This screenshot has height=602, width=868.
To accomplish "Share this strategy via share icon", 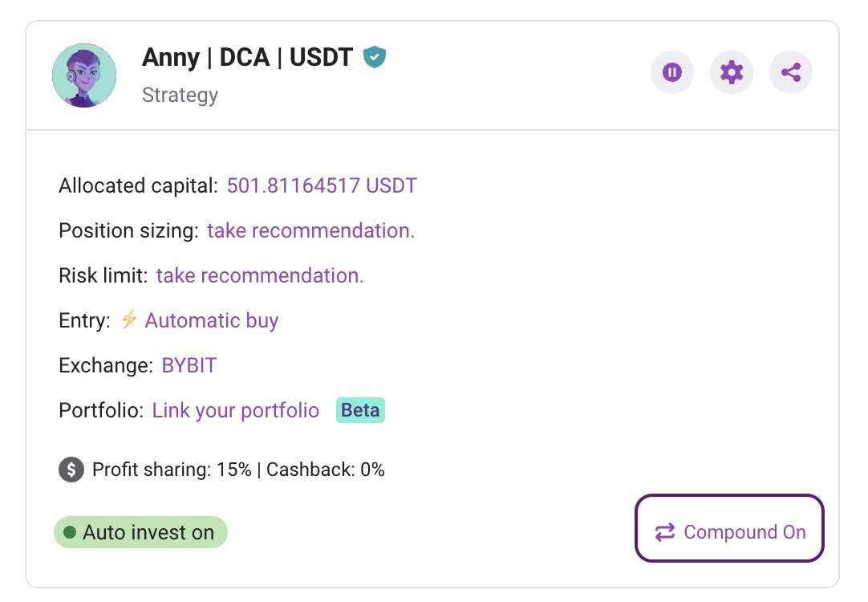I will click(791, 72).
